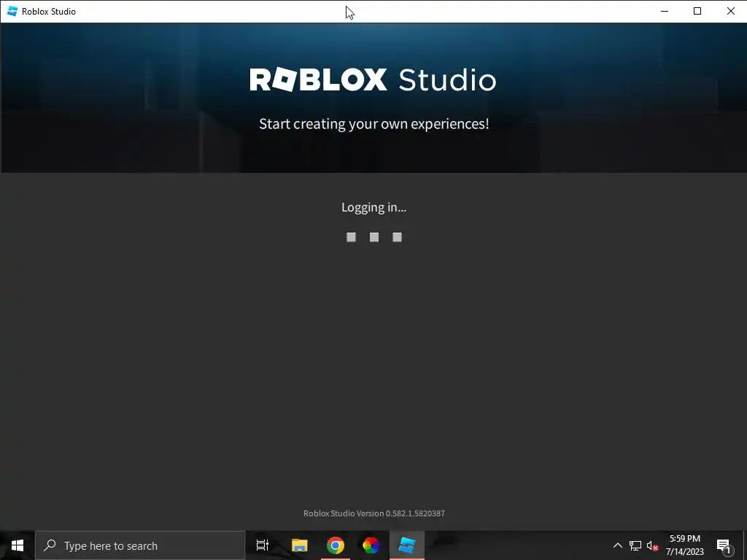Open the colorful wheel app in taskbar
This screenshot has width=747, height=560.
pos(371,545)
